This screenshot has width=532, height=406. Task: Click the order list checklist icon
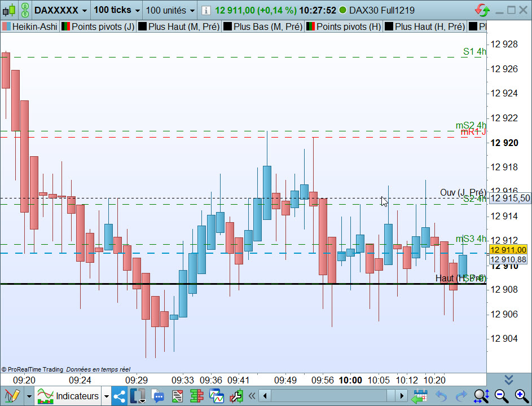click(177, 396)
